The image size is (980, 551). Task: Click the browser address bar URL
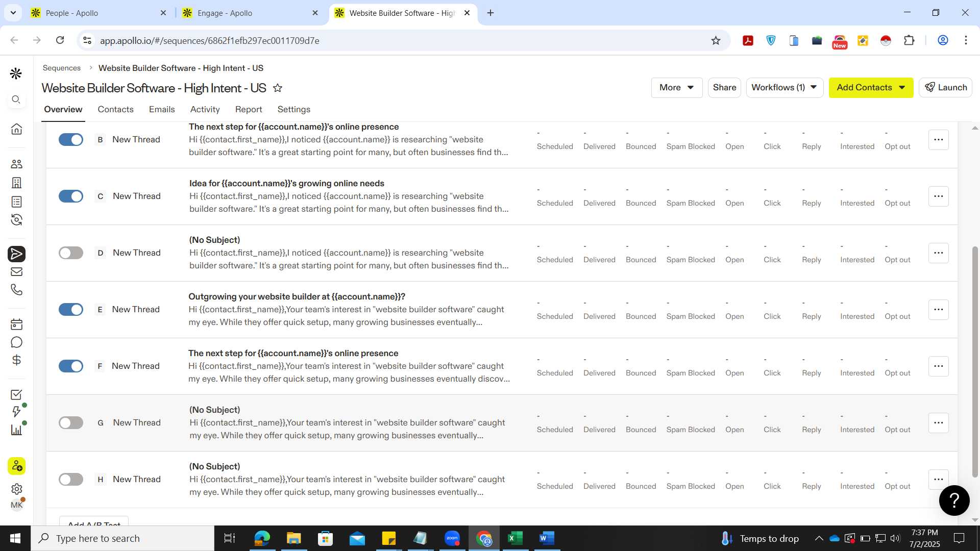(x=209, y=40)
